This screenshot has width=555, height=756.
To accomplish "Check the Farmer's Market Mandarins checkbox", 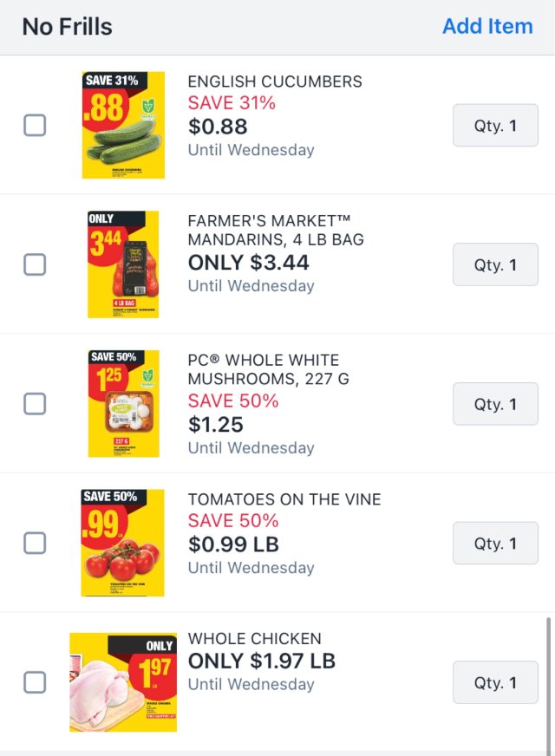I will tap(35, 264).
